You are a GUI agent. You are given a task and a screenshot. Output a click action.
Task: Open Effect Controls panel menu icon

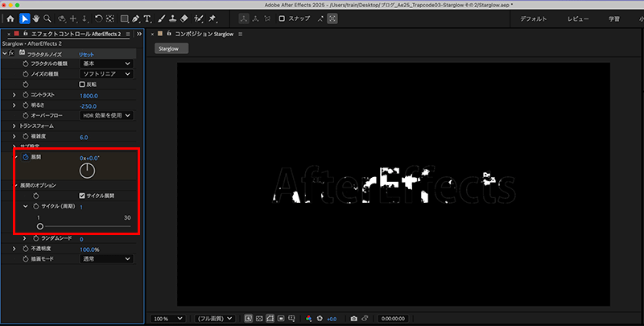(x=128, y=34)
